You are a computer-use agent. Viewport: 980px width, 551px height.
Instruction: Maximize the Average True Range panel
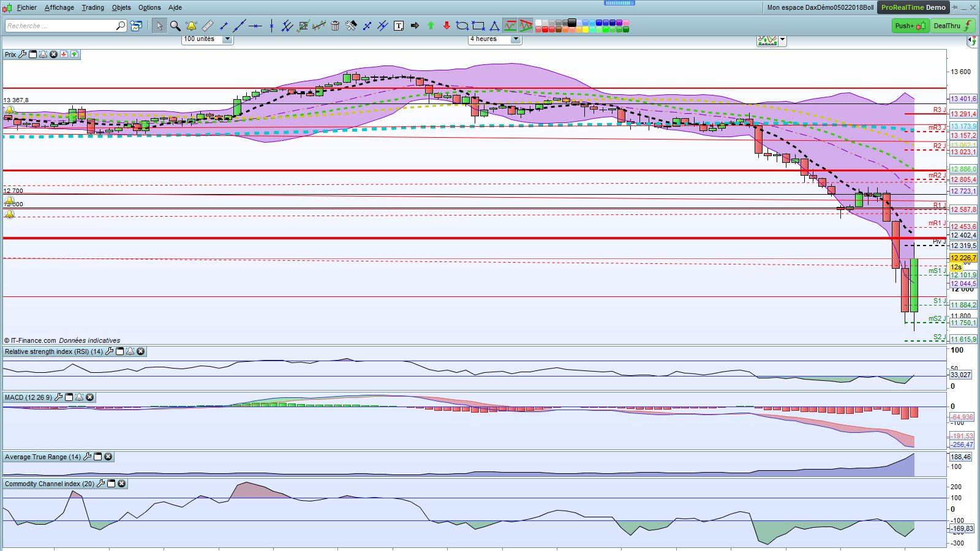coord(98,457)
